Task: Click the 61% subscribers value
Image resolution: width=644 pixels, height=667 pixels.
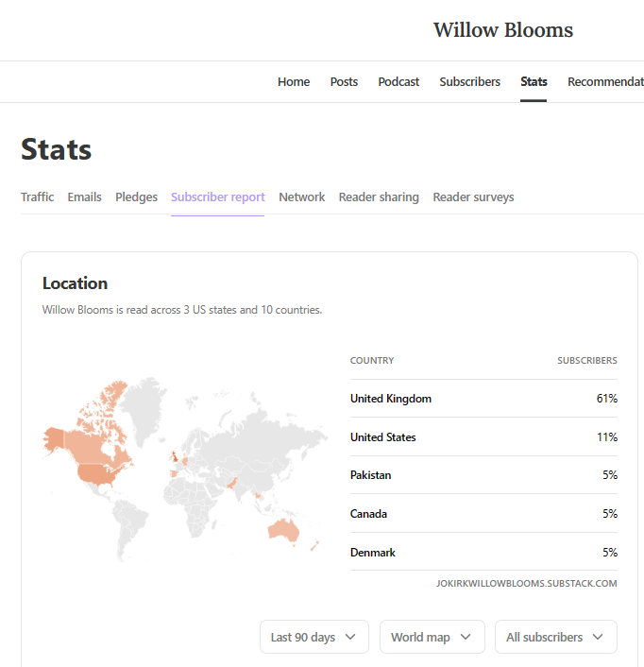Action: pos(606,399)
